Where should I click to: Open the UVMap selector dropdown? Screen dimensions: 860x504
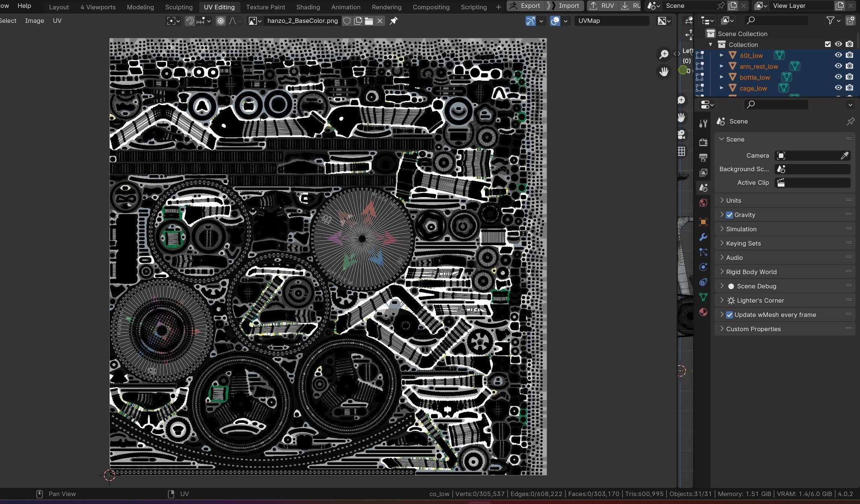tap(612, 21)
